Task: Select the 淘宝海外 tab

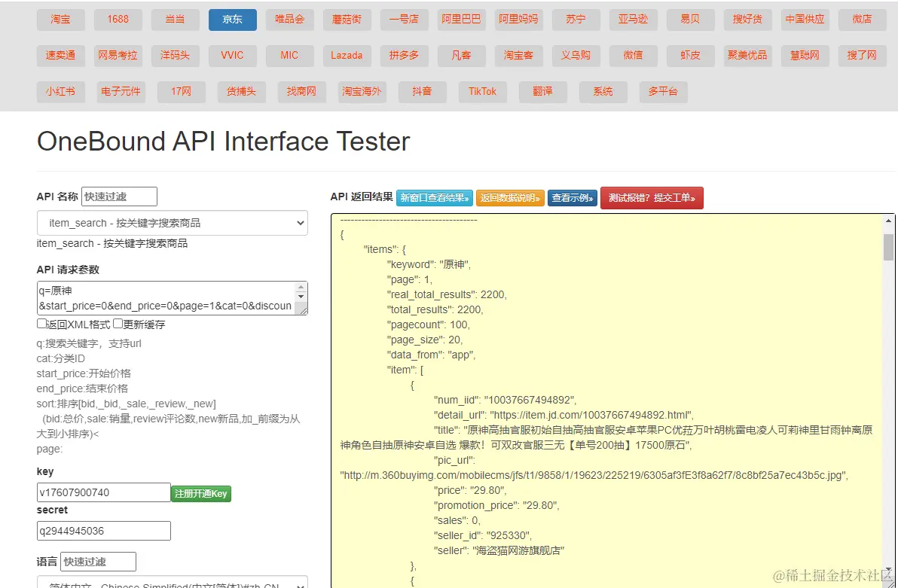Action: (x=362, y=92)
